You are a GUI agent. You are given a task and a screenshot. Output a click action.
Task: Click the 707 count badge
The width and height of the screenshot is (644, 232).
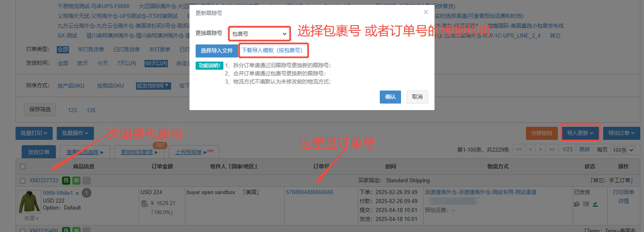(160, 145)
